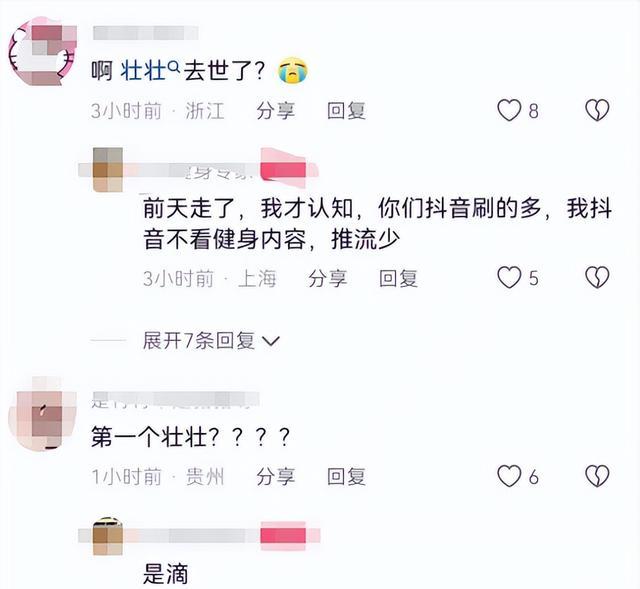640x589 pixels.
Task: Dislike the 壮壮去世了 comment with broken heart
Action: pos(597,110)
